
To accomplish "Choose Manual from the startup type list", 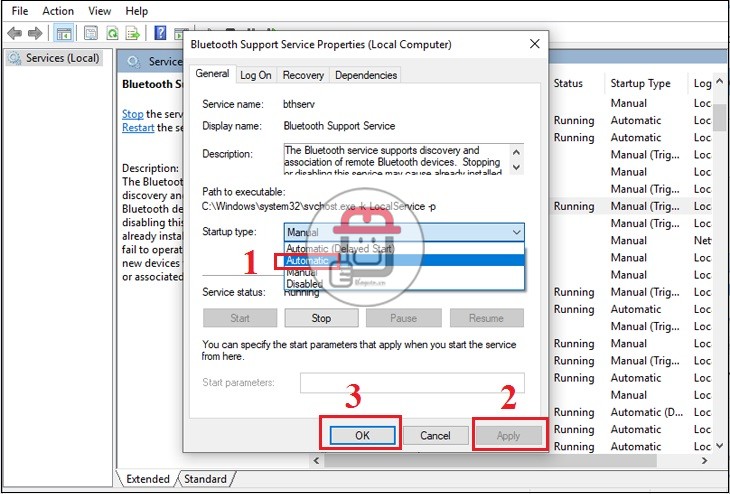I will (x=404, y=272).
